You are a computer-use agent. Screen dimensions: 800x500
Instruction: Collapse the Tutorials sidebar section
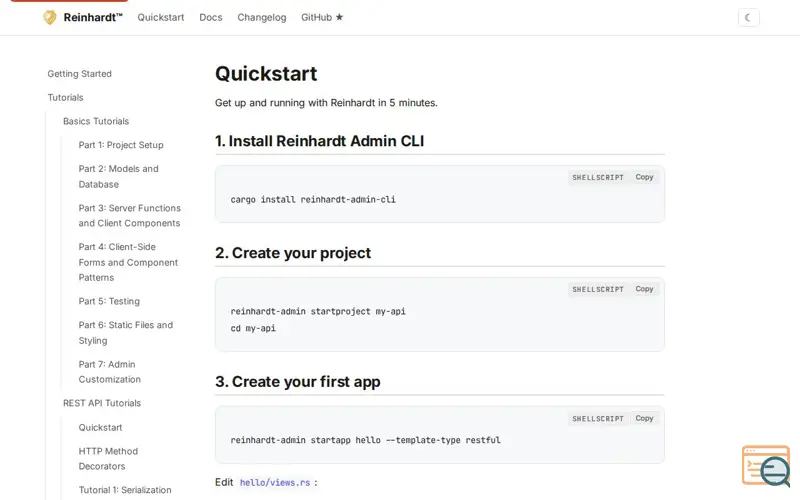pyautogui.click(x=66, y=98)
